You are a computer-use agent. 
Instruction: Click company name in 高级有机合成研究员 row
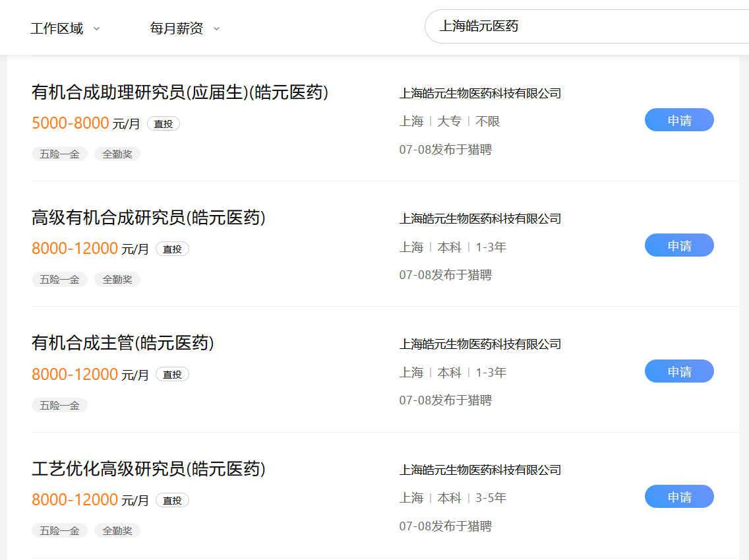480,218
